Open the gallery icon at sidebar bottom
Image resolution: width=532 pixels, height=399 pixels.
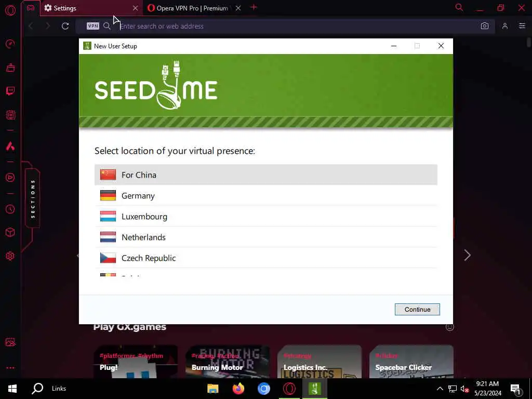(10, 342)
